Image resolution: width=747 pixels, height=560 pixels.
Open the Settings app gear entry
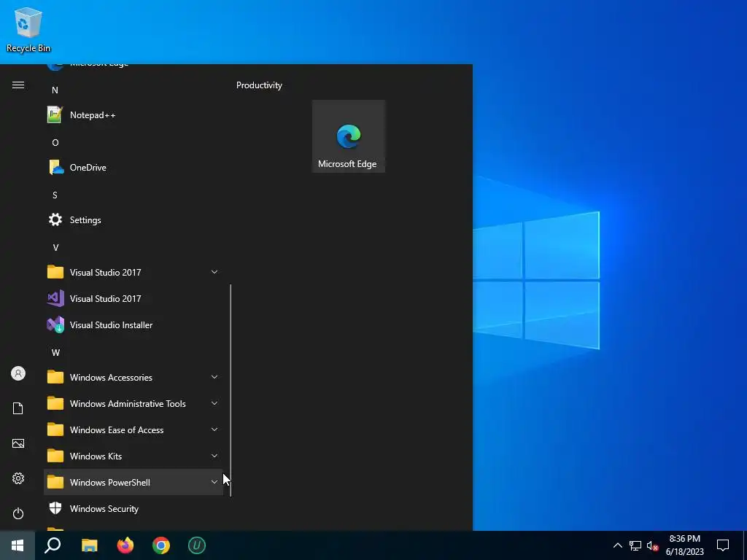tap(133, 219)
